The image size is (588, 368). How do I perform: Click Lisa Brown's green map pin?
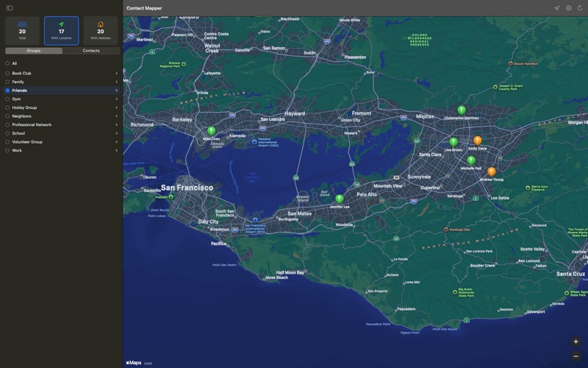coord(453,142)
